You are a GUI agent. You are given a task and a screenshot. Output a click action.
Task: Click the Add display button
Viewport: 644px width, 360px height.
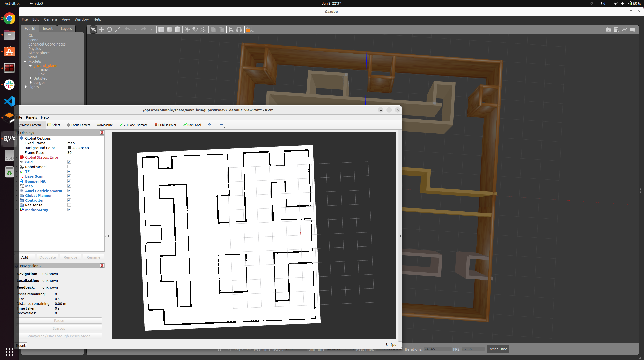click(25, 257)
